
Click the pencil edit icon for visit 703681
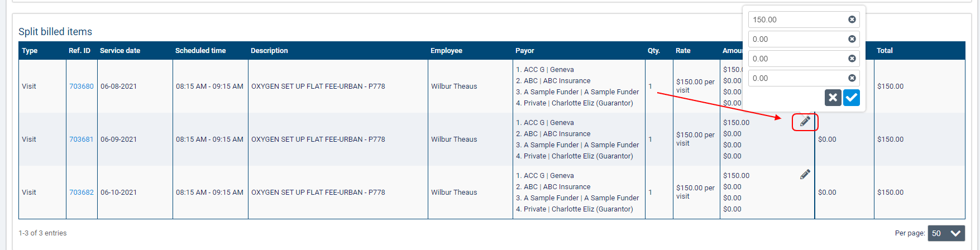(x=805, y=122)
